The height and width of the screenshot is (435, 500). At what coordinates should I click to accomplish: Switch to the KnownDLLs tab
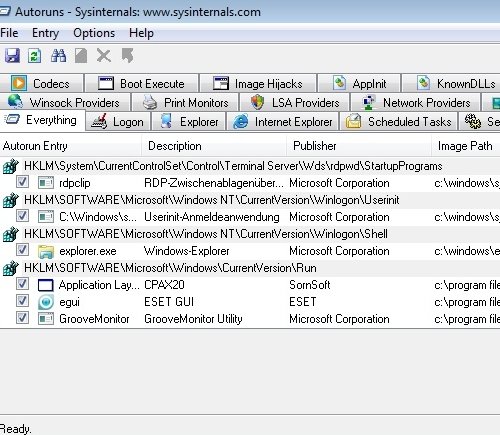click(451, 83)
